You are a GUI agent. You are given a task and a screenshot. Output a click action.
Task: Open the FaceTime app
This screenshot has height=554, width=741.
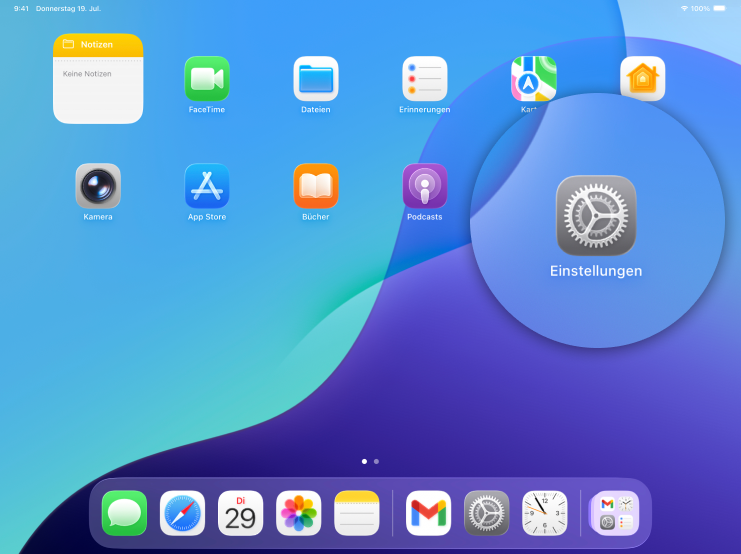(x=207, y=79)
